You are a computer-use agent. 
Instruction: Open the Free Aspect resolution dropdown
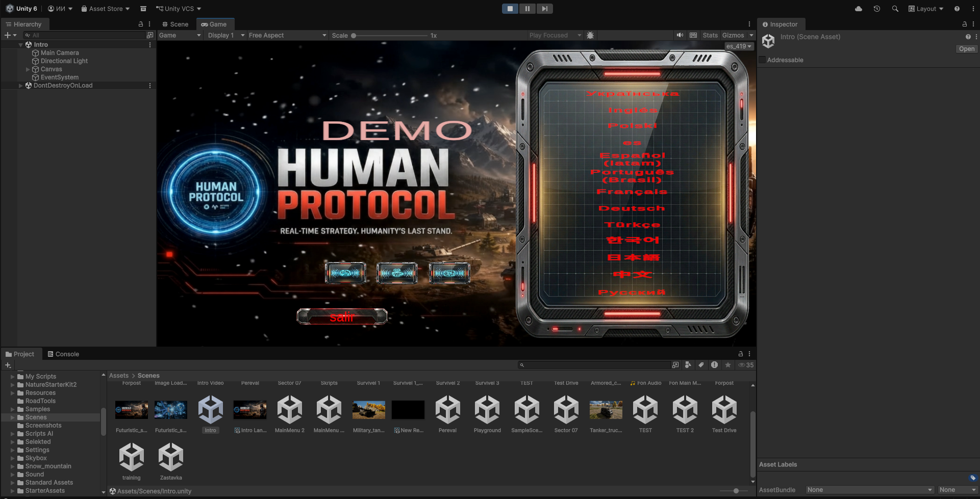(287, 35)
